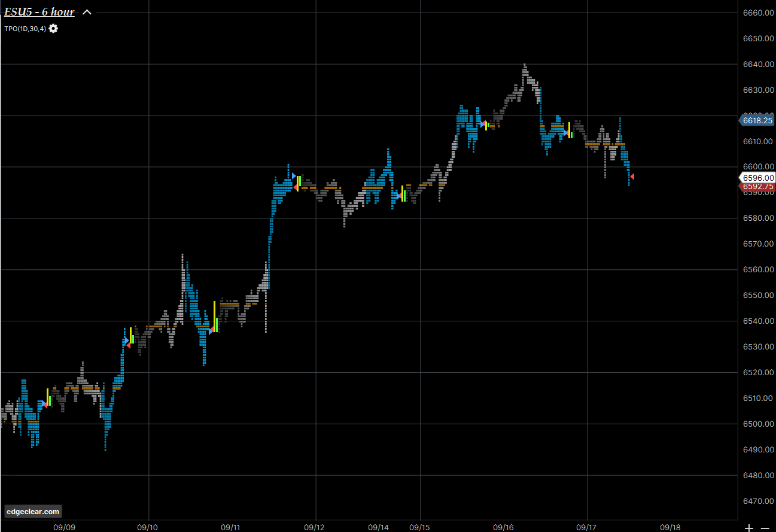Click the ESU5 - 6 hour title

pos(39,12)
